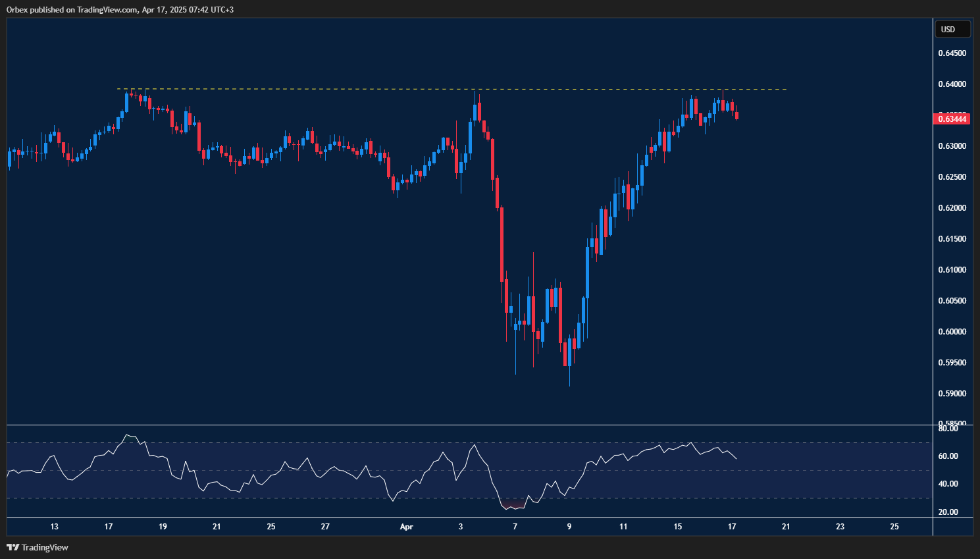Select the red current price label 0.63444
This screenshot has width=980, height=559.
point(952,119)
